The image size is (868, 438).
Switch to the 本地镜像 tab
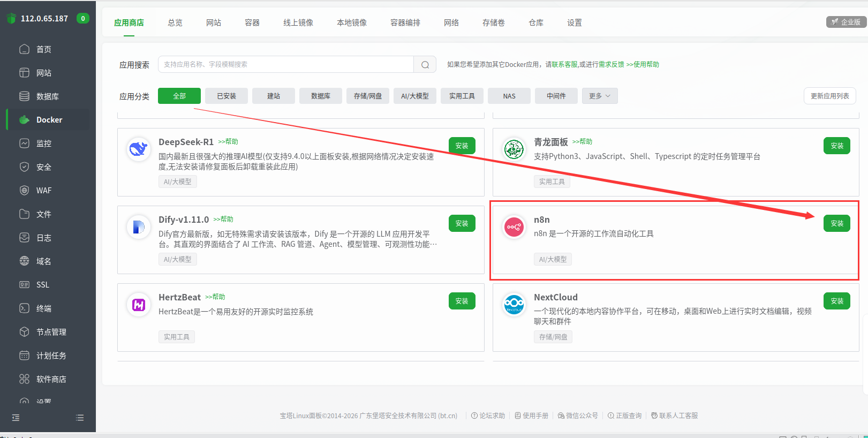point(352,22)
